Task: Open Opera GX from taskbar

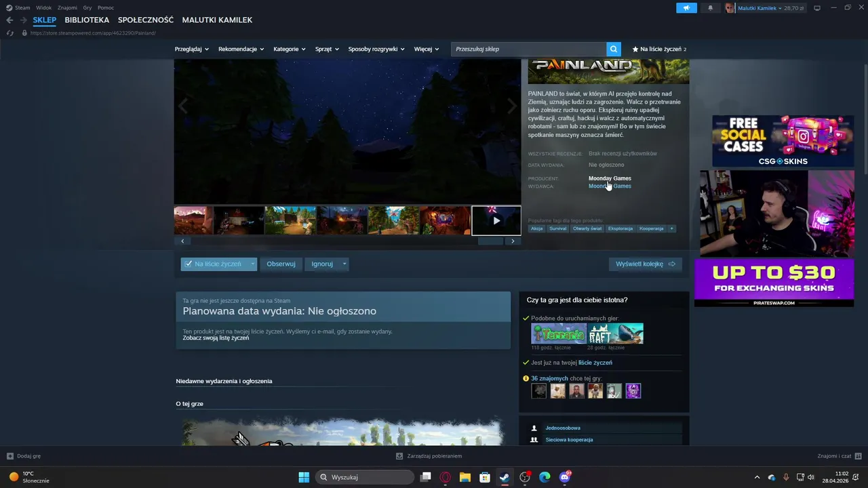Action: (446, 477)
